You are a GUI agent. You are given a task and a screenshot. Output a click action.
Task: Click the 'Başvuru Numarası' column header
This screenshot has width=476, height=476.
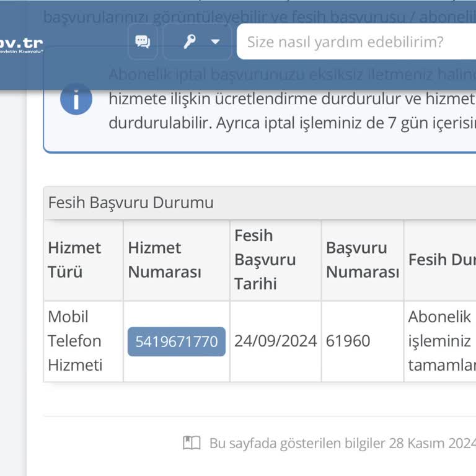(x=363, y=260)
